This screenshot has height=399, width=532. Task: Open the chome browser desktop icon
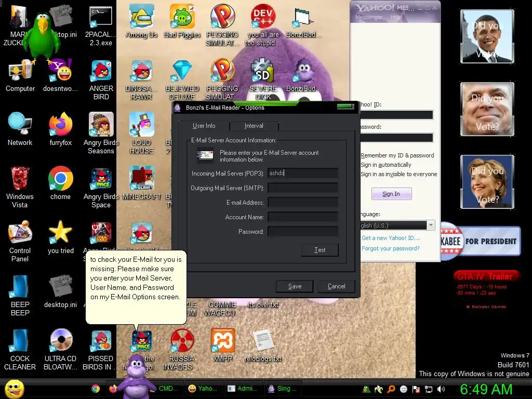pos(61,182)
